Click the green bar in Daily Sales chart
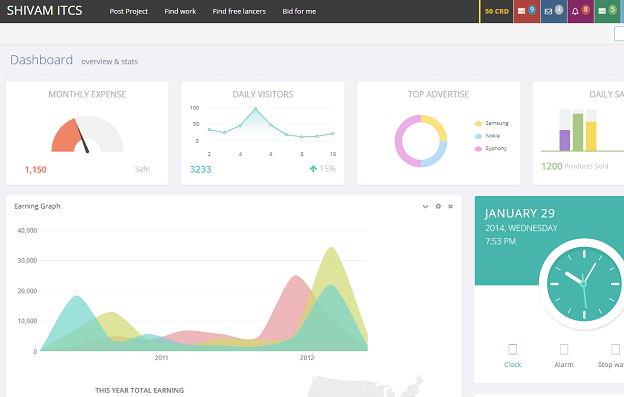Viewport: 624px width, 397px height. 578,132
